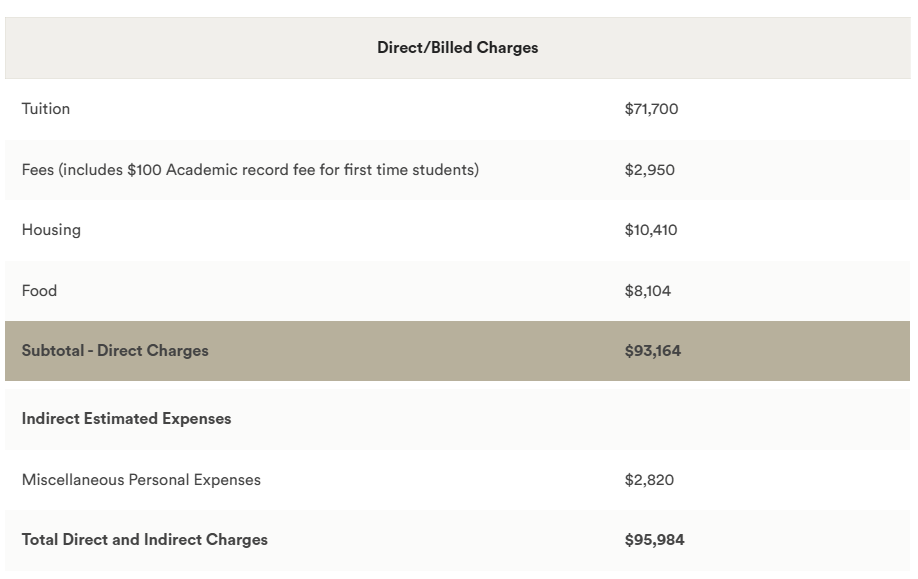Click the $100 figure in the fees description
Image resolution: width=918 pixels, height=579 pixels.
coord(144,170)
